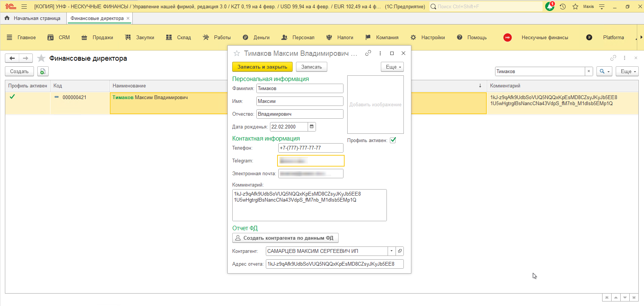The height and width of the screenshot is (306, 644).
Task: Click the notifications bell icon
Action: click(x=549, y=6)
